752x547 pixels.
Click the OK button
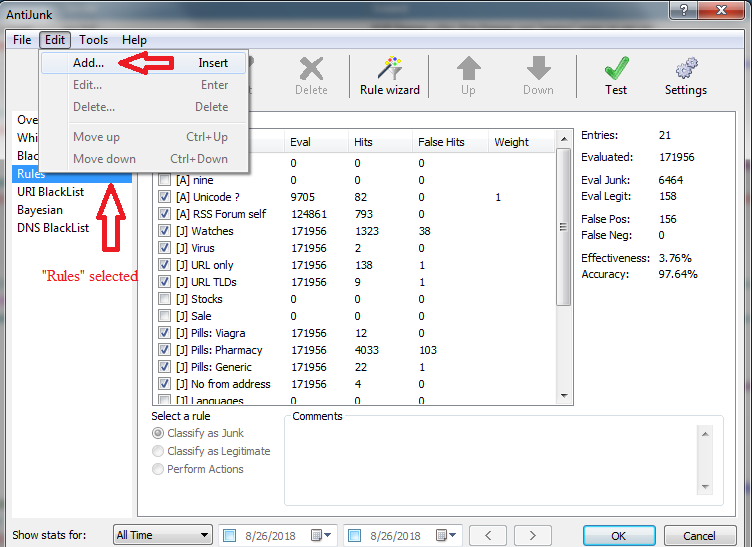point(619,535)
